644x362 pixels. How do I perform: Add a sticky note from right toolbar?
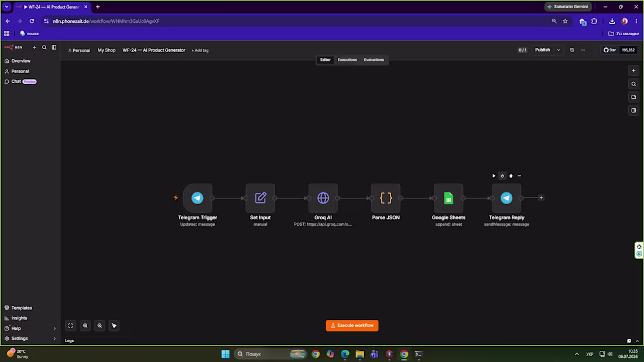(x=633, y=97)
